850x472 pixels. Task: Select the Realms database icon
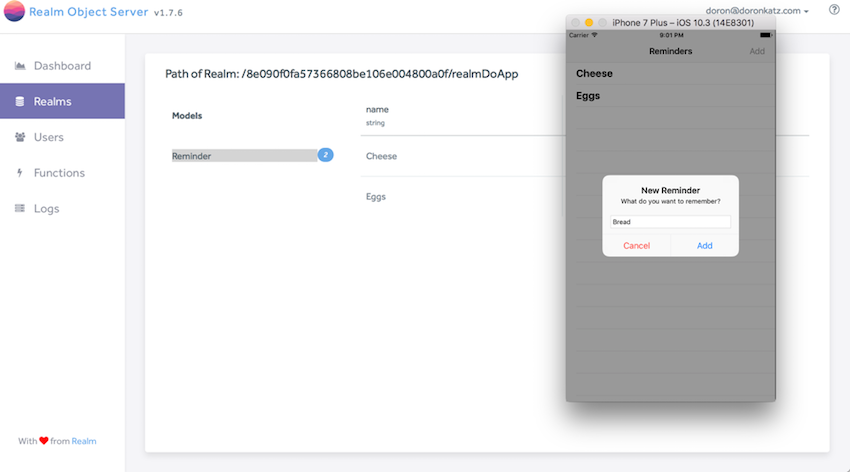pyautogui.click(x=20, y=101)
